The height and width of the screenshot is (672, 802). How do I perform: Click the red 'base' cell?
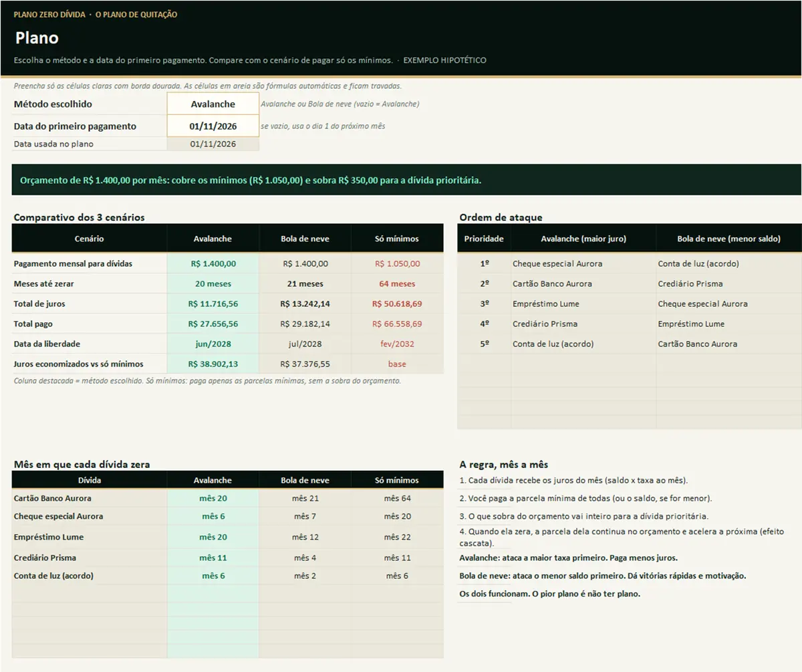click(x=397, y=364)
